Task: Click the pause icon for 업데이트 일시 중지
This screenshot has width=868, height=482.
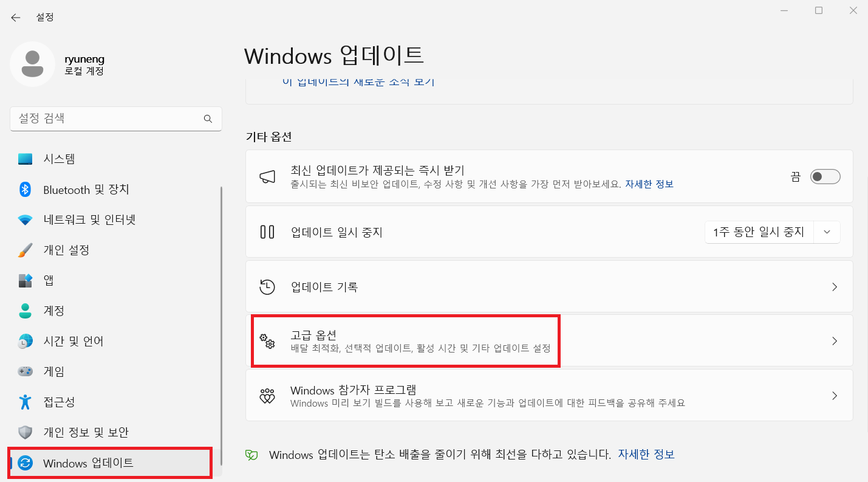Action: tap(267, 232)
